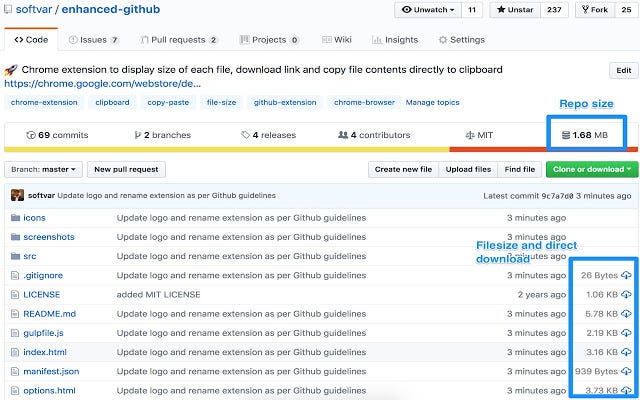Expand the Branch: master selector
The image size is (640, 400).
click(x=43, y=169)
